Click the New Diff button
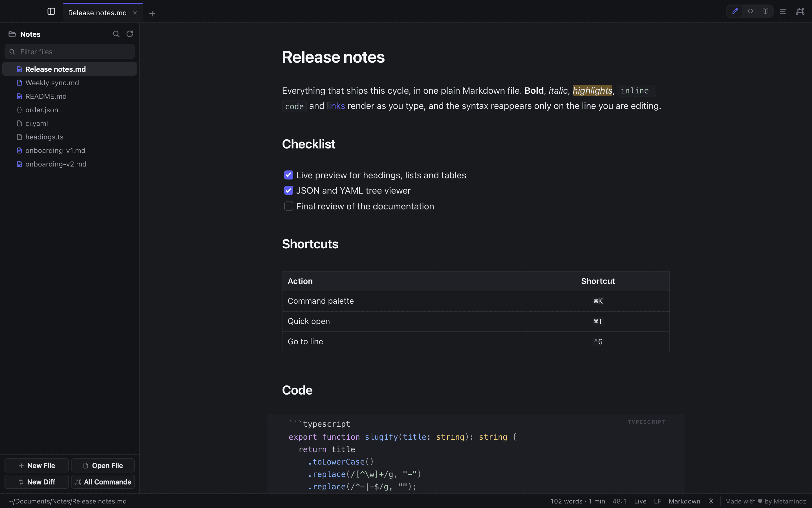Viewport: 812px width, 508px height. click(37, 482)
